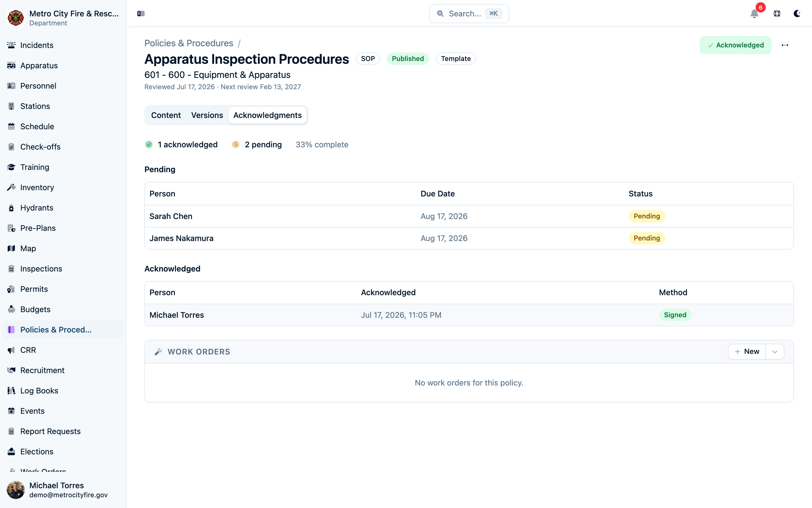
Task: Click the WORK ORDERS section heading
Action: coord(199,352)
